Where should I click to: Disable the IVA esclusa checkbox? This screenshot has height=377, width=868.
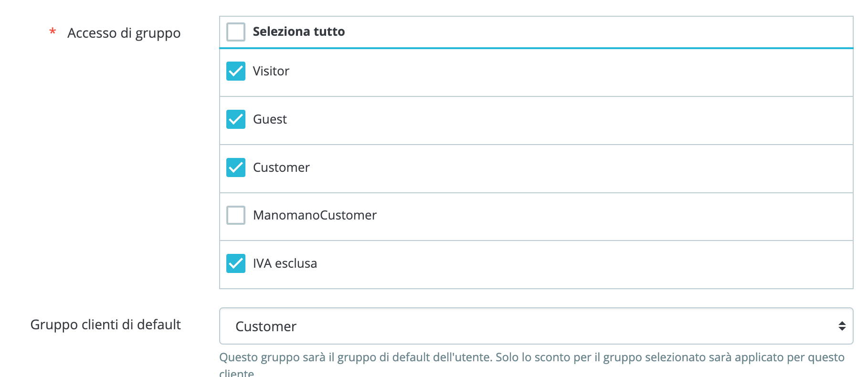[x=236, y=263]
